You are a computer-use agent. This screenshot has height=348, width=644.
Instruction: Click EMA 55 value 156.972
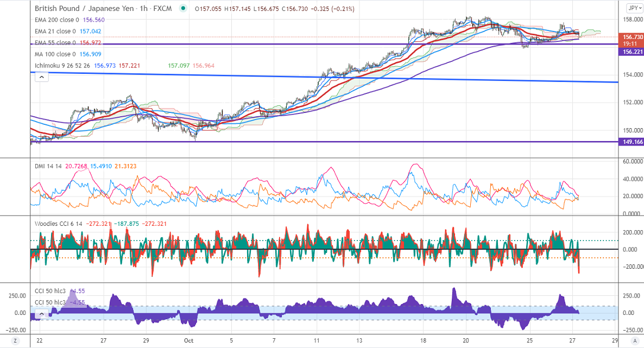(x=90, y=43)
